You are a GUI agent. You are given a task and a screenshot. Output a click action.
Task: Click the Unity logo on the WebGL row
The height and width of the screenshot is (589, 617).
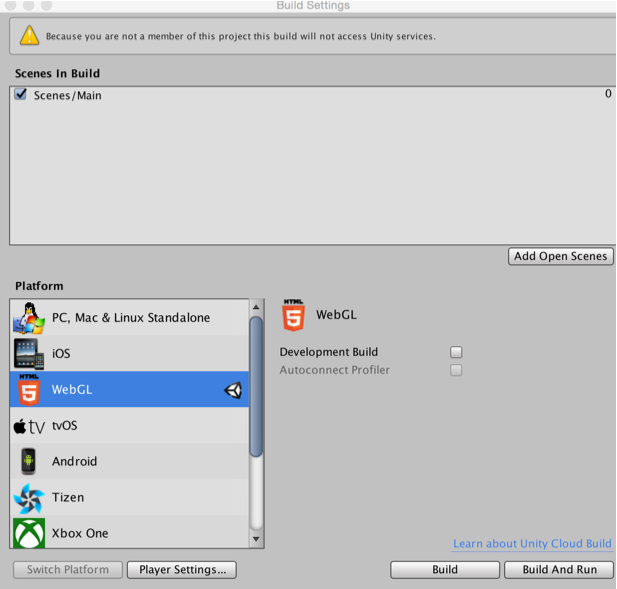pos(233,390)
